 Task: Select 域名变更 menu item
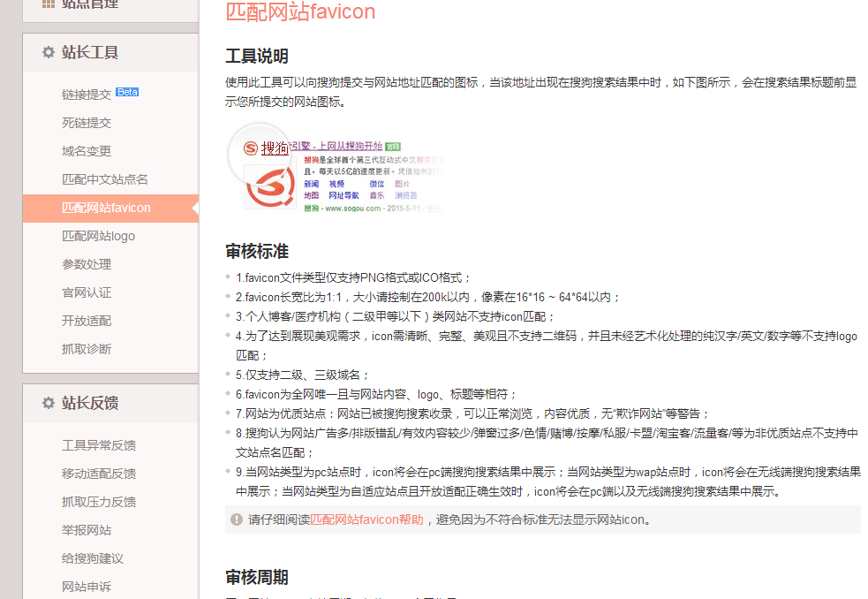pyautogui.click(x=87, y=151)
